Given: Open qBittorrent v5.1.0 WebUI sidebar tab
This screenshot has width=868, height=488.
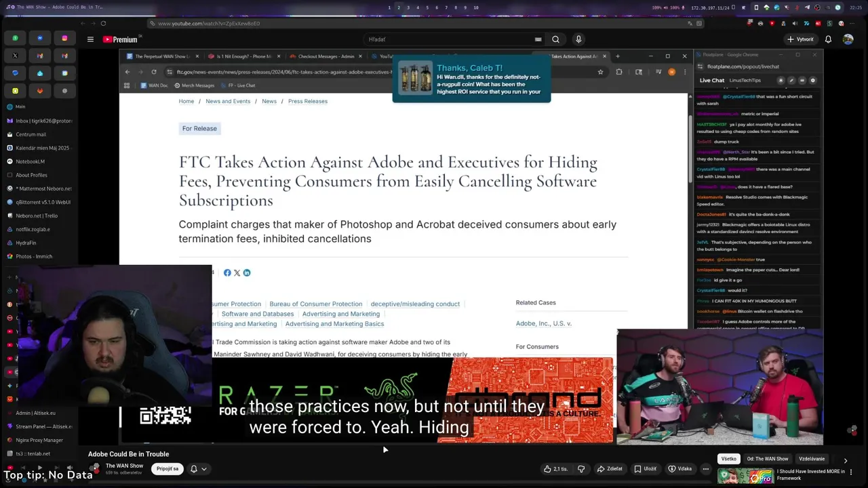Looking at the screenshot, I should 39,202.
